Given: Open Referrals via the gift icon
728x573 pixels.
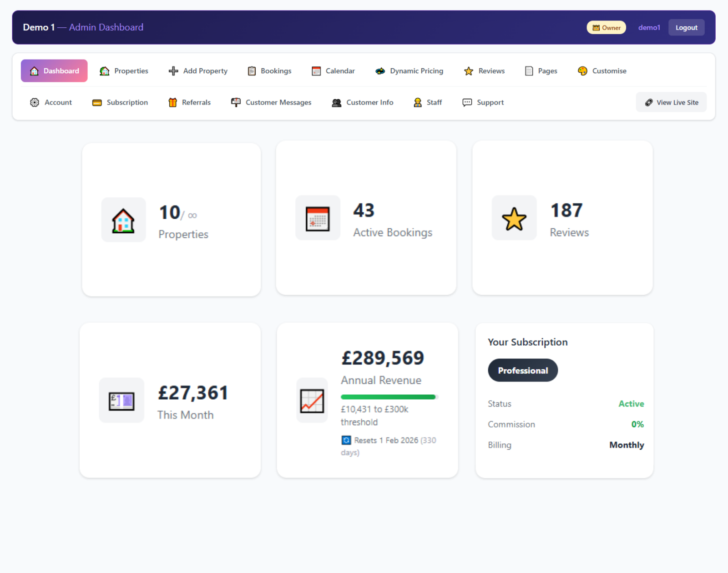Looking at the screenshot, I should click(x=173, y=102).
